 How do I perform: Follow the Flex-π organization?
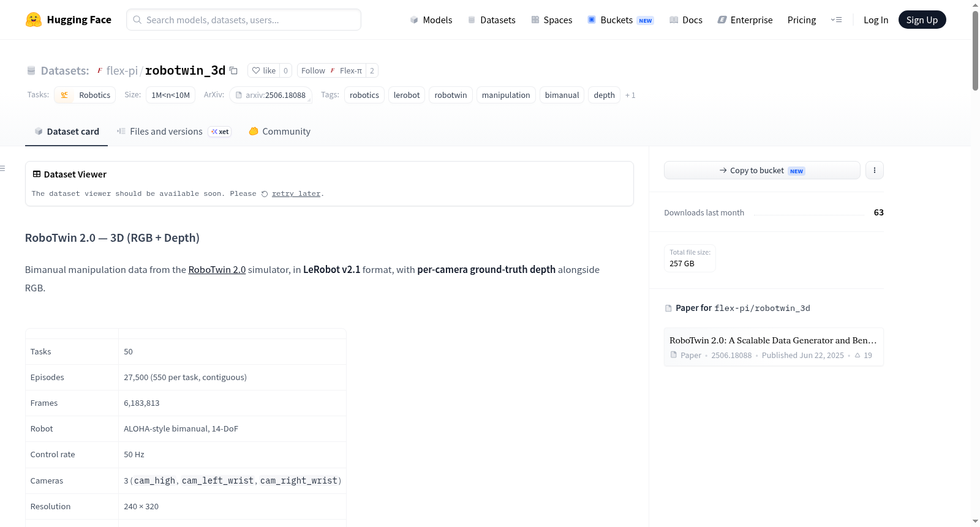[x=331, y=70]
